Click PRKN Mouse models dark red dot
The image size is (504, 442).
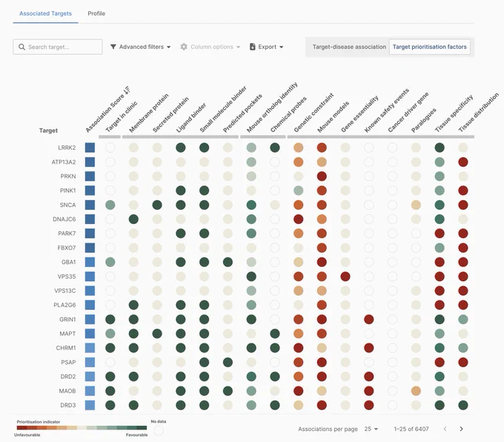tap(322, 177)
